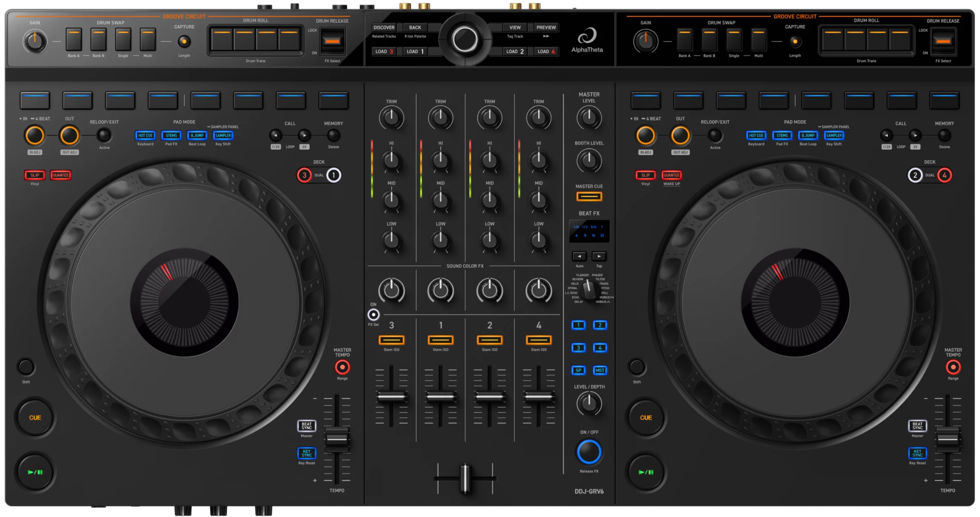980x517 pixels.
Task: Click the loop IN button on the left deck
Action: [35, 136]
